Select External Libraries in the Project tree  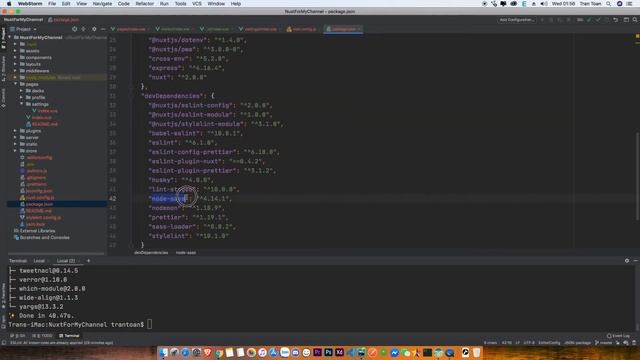(x=37, y=231)
